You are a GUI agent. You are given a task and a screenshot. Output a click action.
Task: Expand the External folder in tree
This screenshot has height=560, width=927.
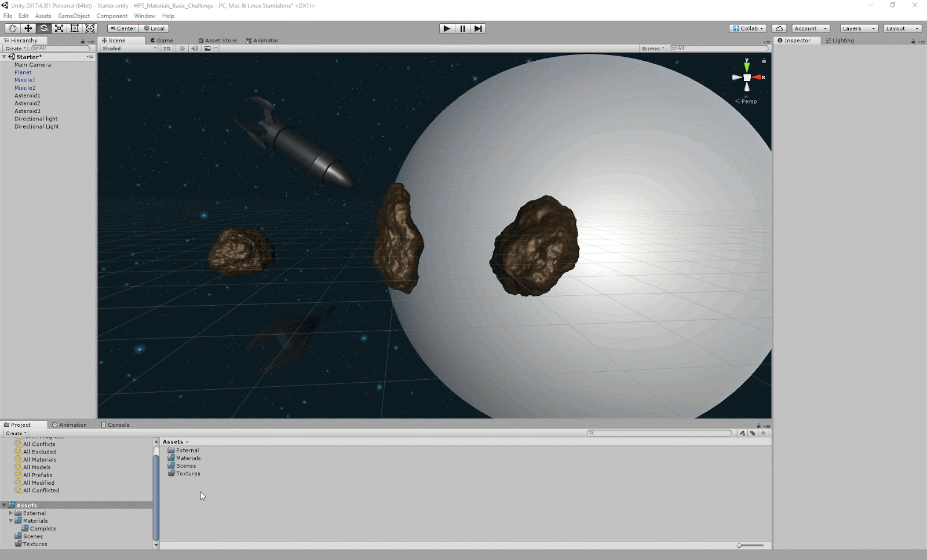pos(10,513)
